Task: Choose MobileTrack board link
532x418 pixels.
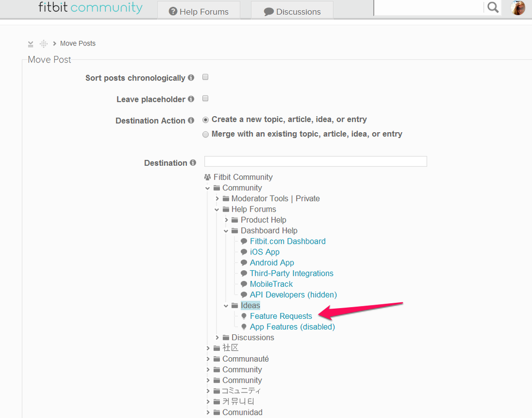Action: tap(272, 284)
